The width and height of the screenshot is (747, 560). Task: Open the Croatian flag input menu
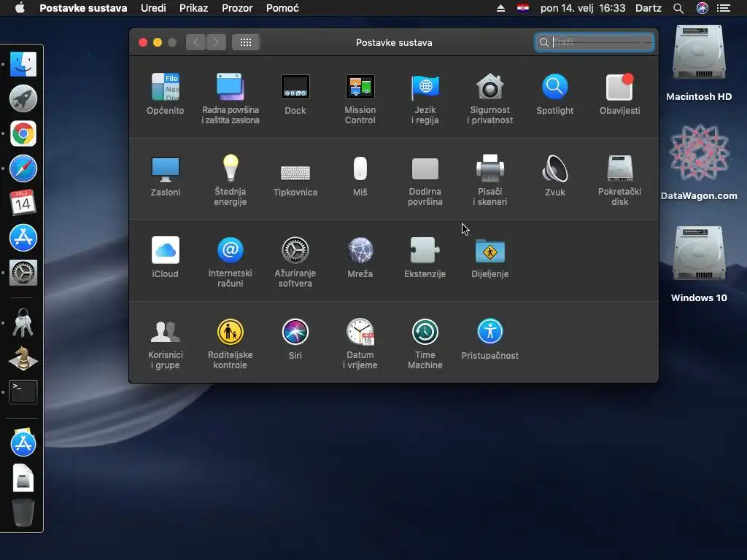click(x=522, y=8)
